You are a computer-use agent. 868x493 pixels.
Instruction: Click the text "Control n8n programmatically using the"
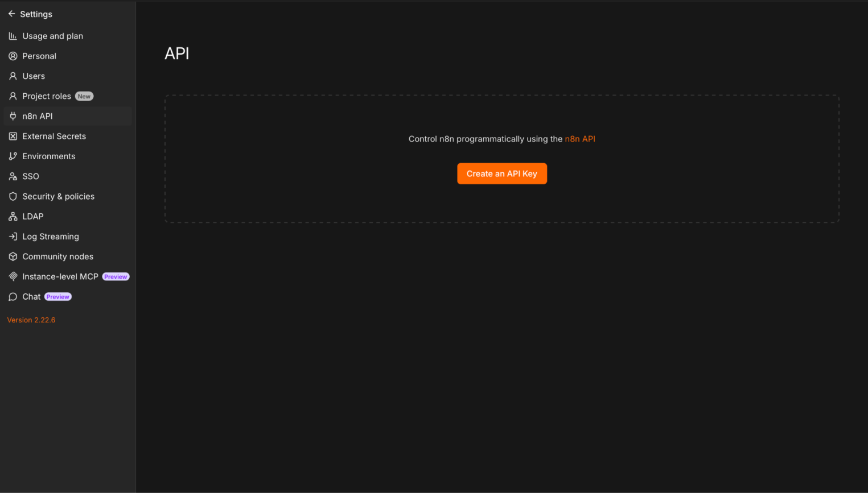pyautogui.click(x=486, y=139)
